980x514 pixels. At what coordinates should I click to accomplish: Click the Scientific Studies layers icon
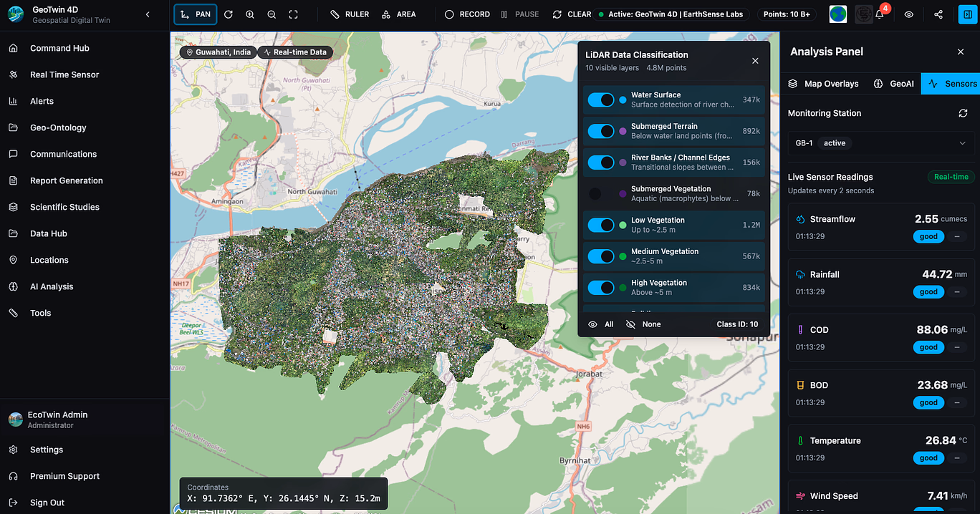pyautogui.click(x=13, y=207)
